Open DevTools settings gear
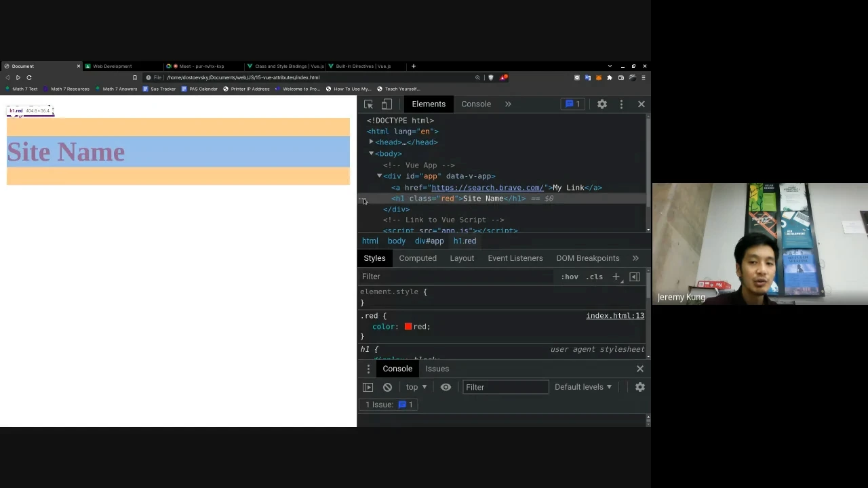This screenshot has height=488, width=868. coord(602,104)
